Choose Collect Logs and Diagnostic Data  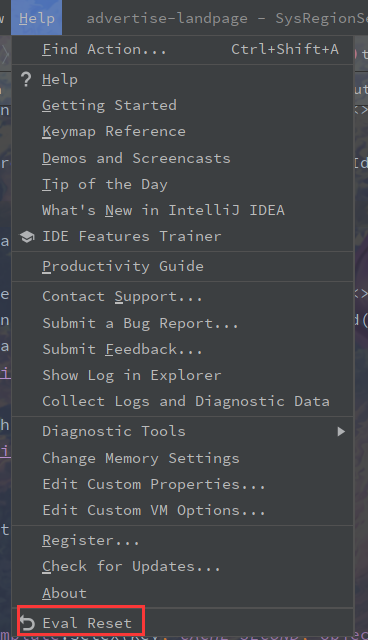182,401
